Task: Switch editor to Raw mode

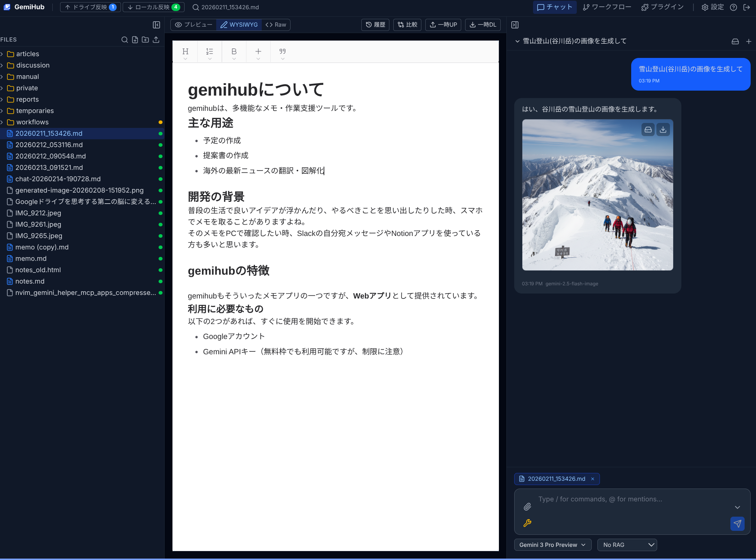Action: point(276,25)
